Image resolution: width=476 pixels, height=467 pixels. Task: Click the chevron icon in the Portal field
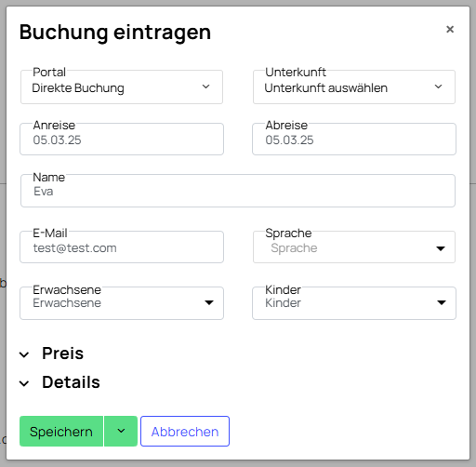click(x=206, y=87)
